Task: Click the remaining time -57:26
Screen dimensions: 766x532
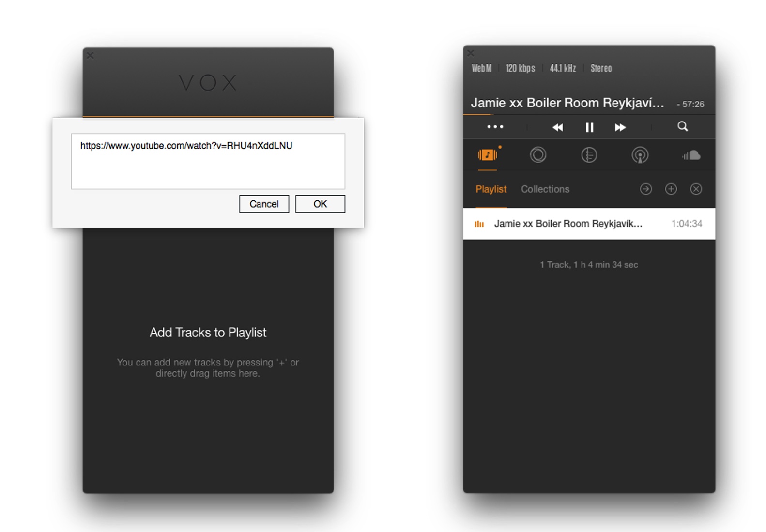Action: coord(690,104)
